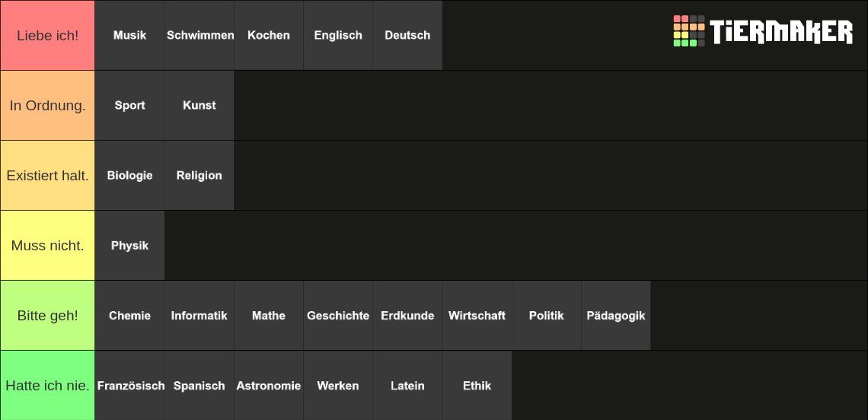Screen dimensions: 868x420
Task: Click the Wirtschaft tile
Action: tap(477, 316)
